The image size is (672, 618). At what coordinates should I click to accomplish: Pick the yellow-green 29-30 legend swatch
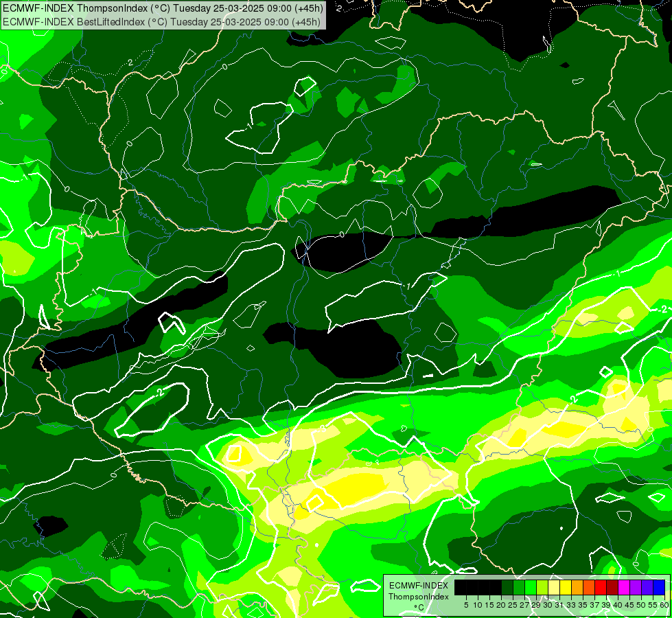542,588
